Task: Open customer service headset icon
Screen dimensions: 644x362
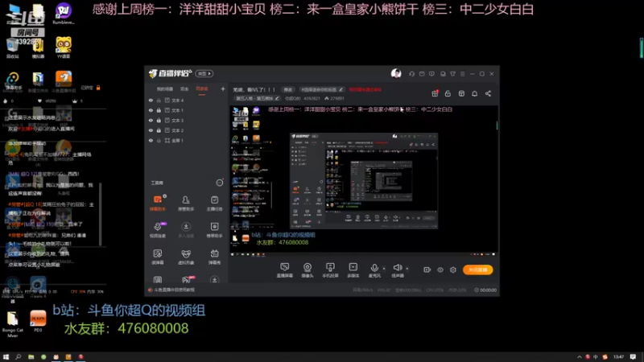Action: [x=411, y=74]
